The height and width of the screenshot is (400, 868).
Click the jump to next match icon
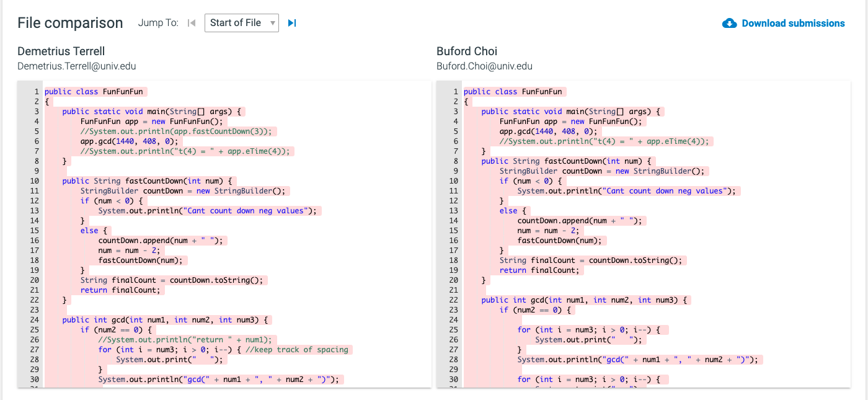click(x=292, y=23)
